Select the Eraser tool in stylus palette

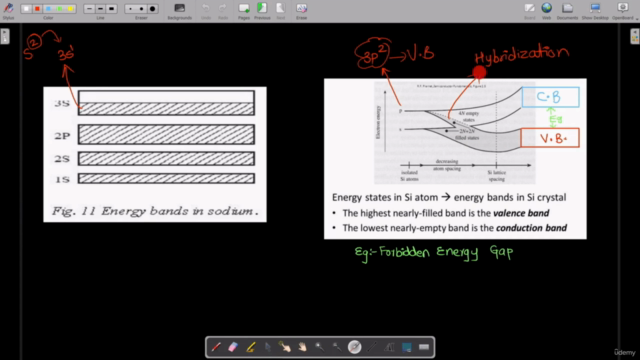click(x=233, y=347)
